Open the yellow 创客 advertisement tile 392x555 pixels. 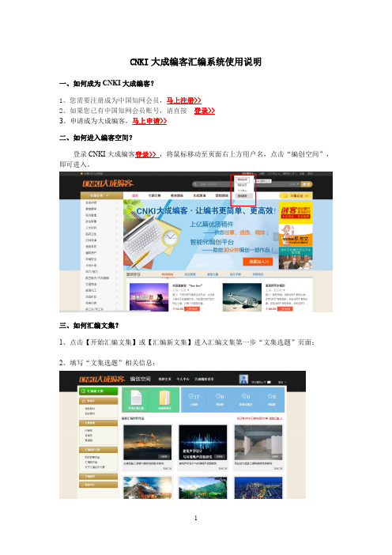click(296, 213)
